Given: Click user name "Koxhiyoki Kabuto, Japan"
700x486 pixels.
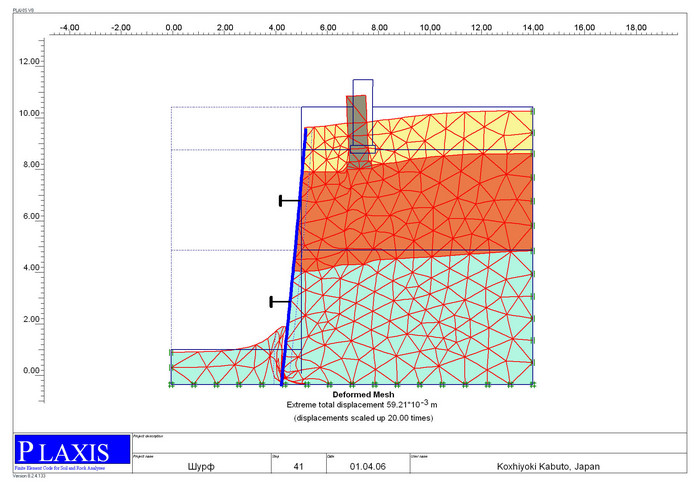Looking at the screenshot, I should tap(548, 467).
